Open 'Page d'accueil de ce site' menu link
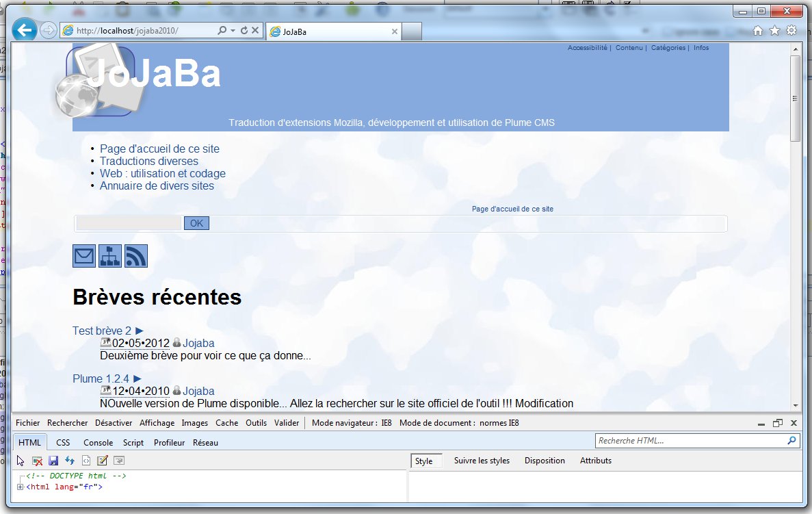Screen dimensions: 812x514 (x=159, y=149)
